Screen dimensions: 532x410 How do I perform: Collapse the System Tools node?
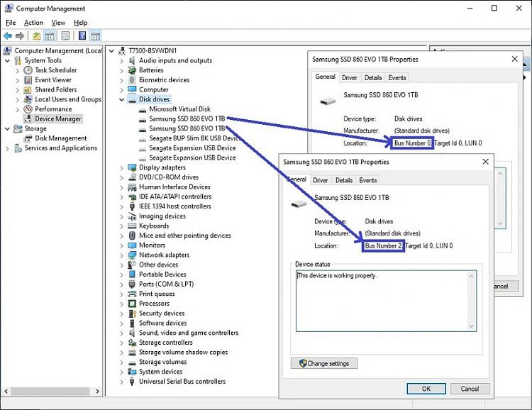(8, 61)
